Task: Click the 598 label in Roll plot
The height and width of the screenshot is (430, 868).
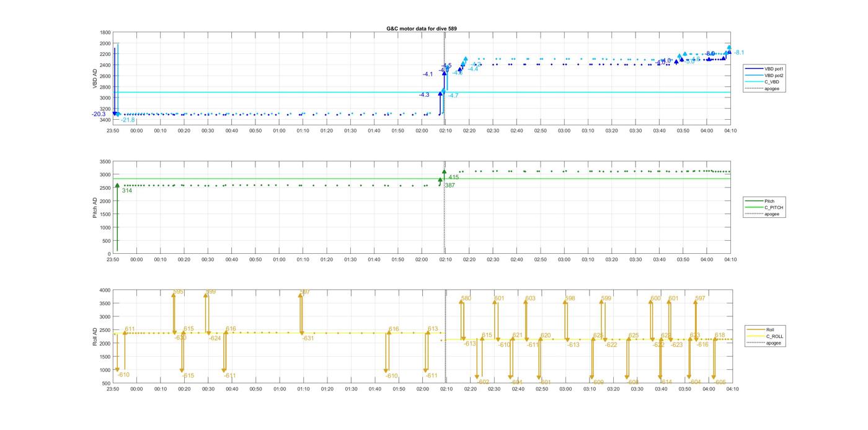Action: pos(570,299)
